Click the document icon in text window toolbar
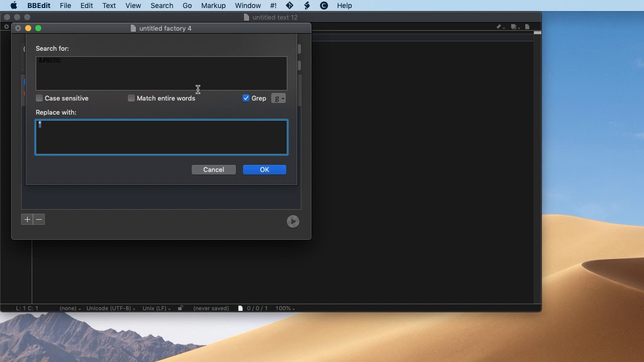The height and width of the screenshot is (362, 644). [527, 27]
